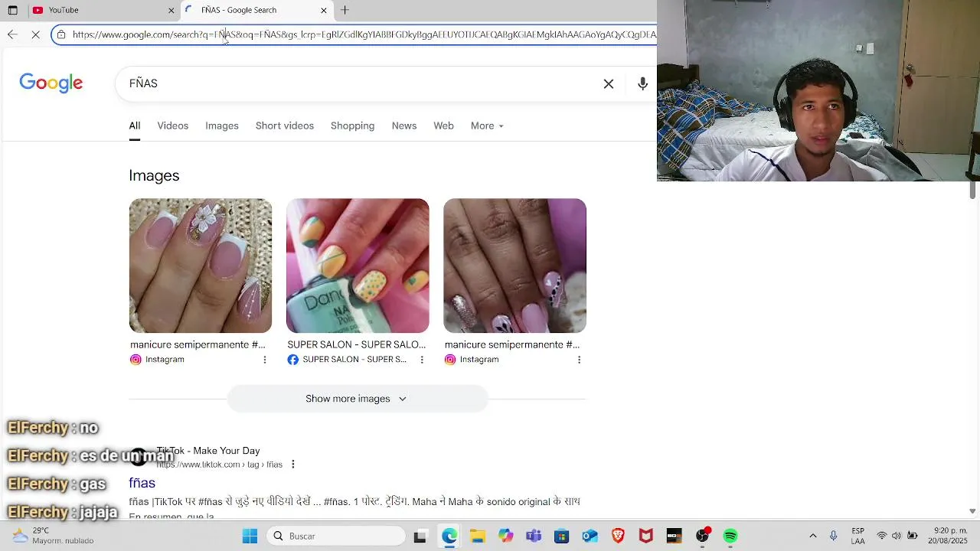
Task: Open options for TikTok search result
Action: [292, 465]
